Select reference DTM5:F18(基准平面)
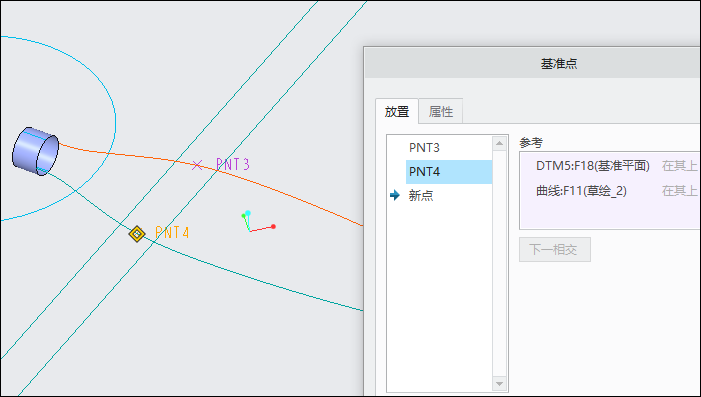701x397 pixels. (593, 166)
